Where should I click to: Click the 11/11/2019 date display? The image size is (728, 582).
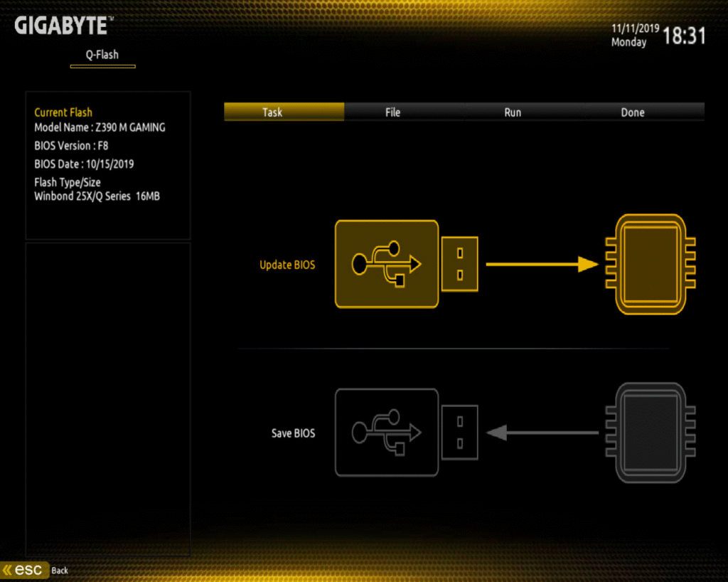[635, 29]
